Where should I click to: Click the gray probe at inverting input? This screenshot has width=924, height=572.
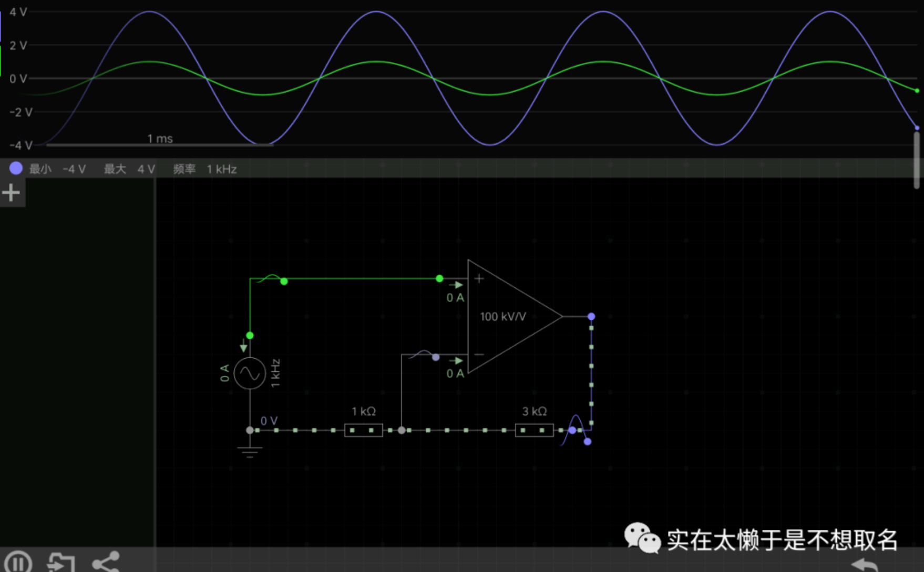point(436,357)
